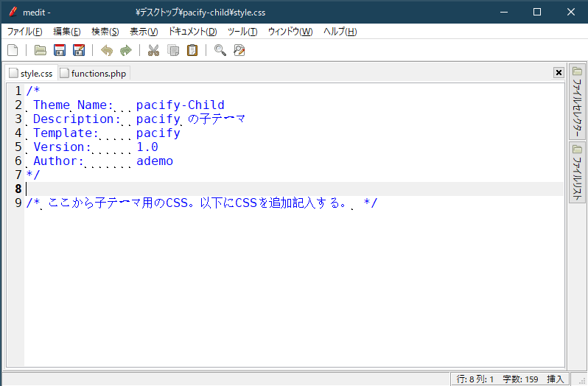Copy selection with the copy icon

point(173,50)
